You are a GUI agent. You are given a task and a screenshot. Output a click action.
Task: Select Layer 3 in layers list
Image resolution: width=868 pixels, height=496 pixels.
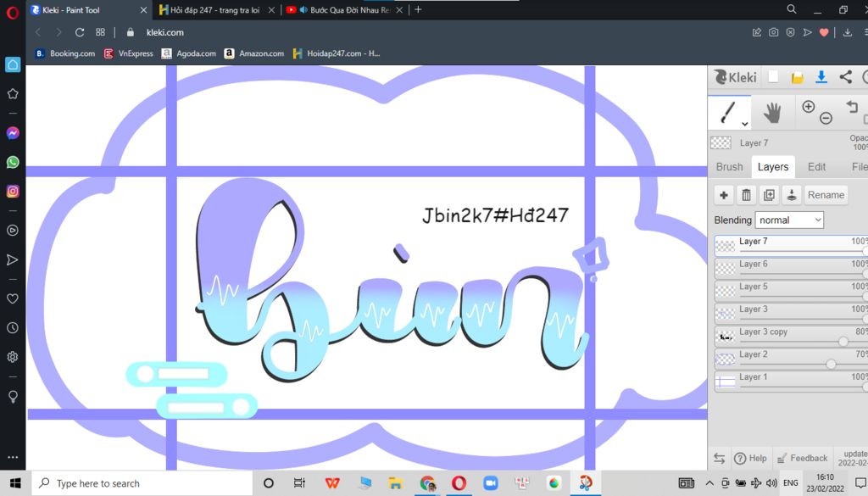point(791,314)
